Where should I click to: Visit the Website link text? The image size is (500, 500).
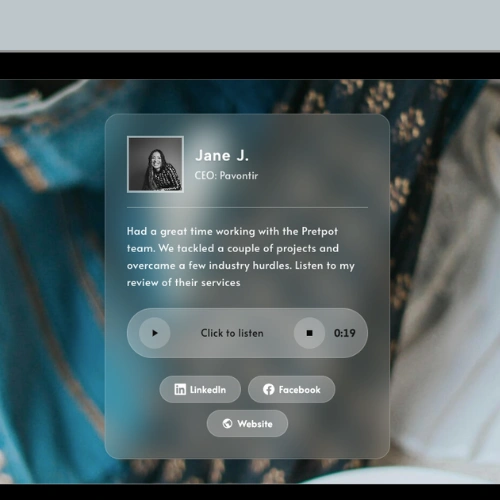click(x=255, y=424)
